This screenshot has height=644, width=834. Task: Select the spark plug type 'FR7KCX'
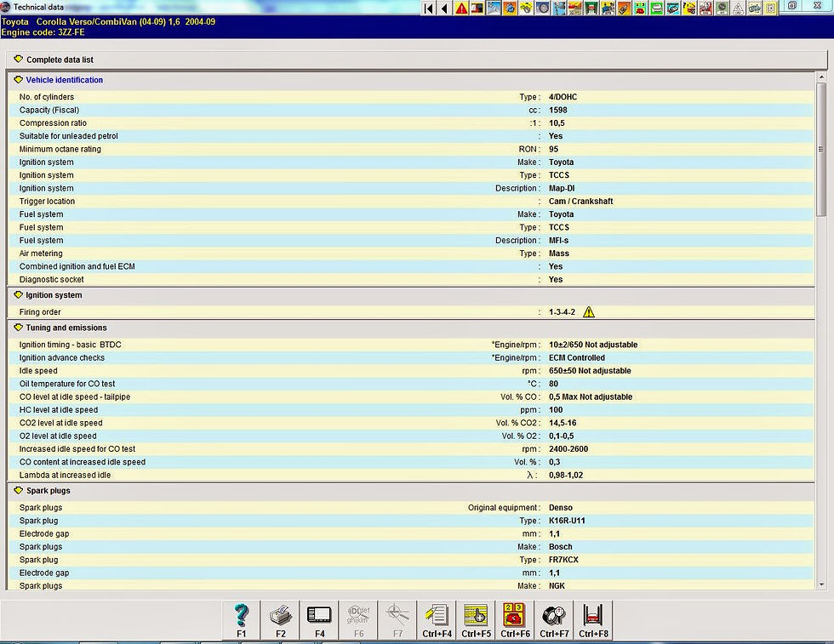(x=563, y=560)
